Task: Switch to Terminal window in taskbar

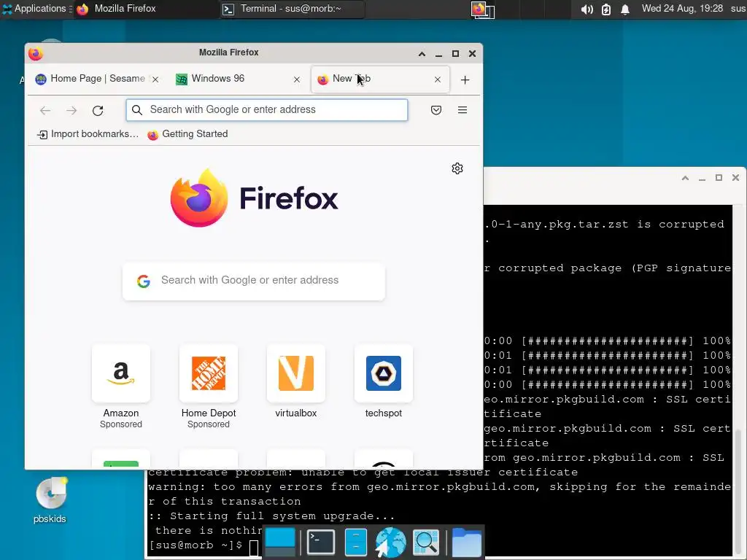Action: tap(292, 9)
